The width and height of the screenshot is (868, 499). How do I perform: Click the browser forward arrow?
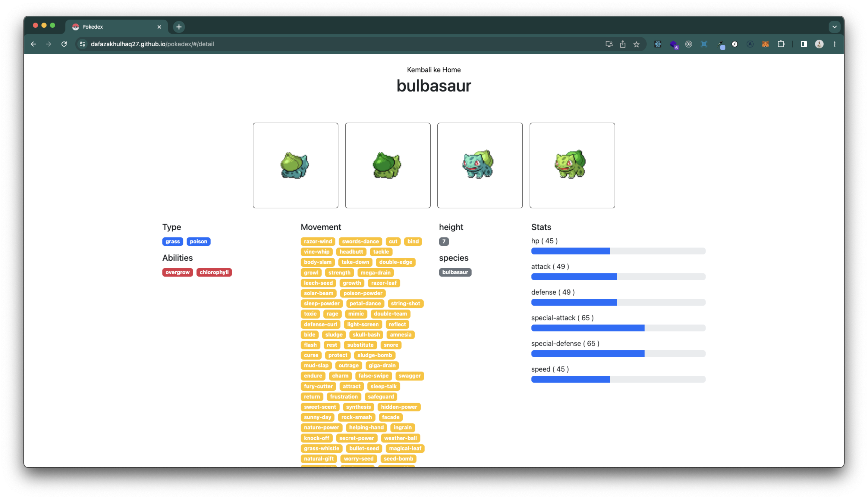(49, 44)
